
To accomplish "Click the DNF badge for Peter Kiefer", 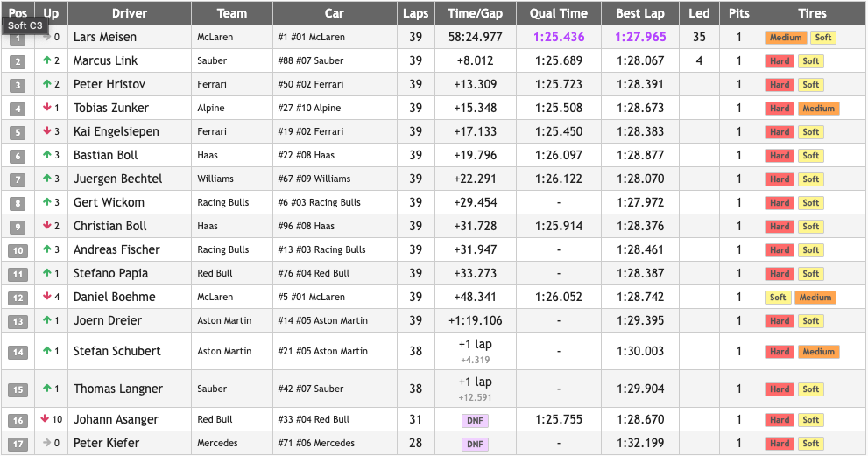I will click(475, 444).
